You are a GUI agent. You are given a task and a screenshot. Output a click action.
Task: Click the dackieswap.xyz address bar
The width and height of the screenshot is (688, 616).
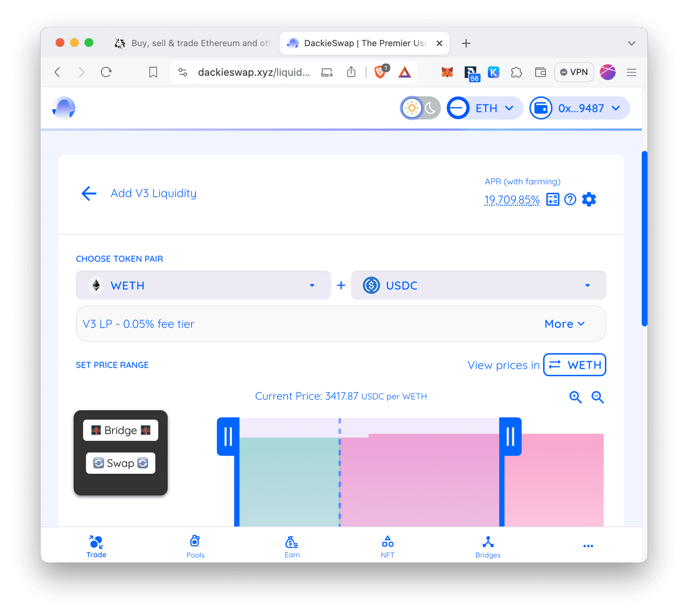click(254, 72)
